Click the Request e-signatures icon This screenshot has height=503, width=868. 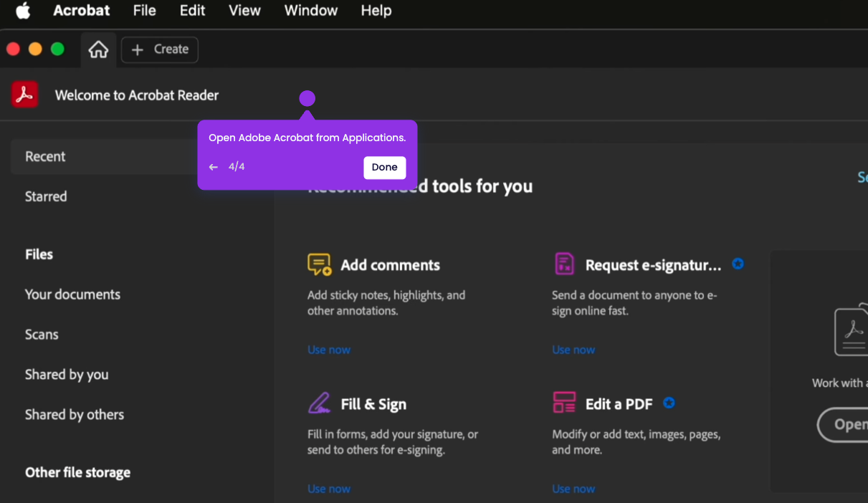[565, 264]
